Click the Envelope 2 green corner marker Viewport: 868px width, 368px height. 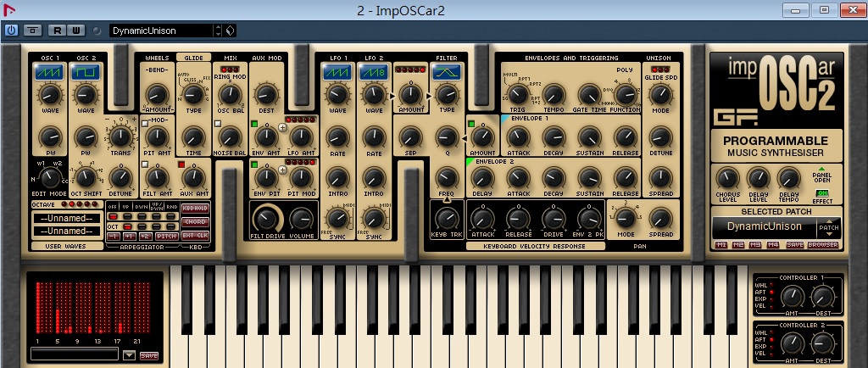click(x=470, y=162)
